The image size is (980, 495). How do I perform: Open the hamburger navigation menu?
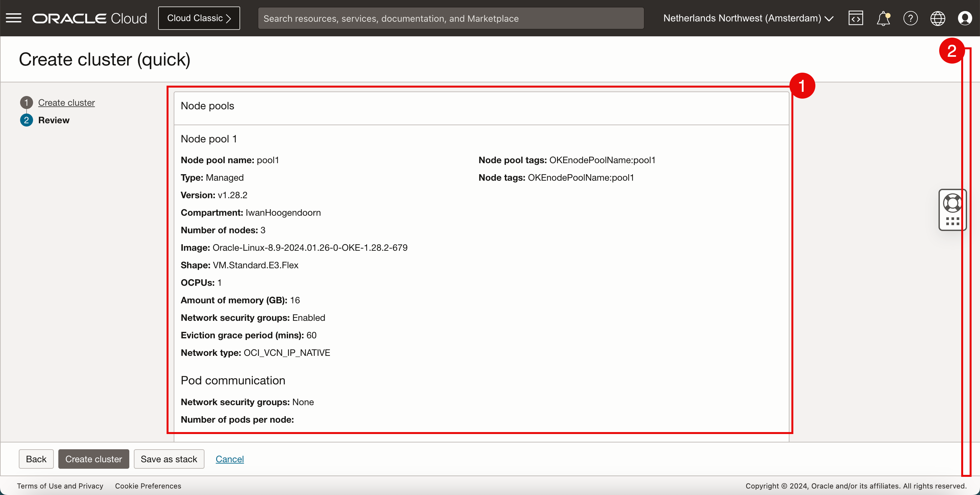14,18
